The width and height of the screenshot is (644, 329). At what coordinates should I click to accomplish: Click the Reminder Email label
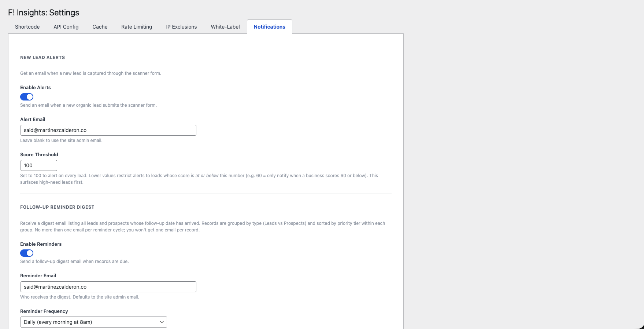(38, 275)
